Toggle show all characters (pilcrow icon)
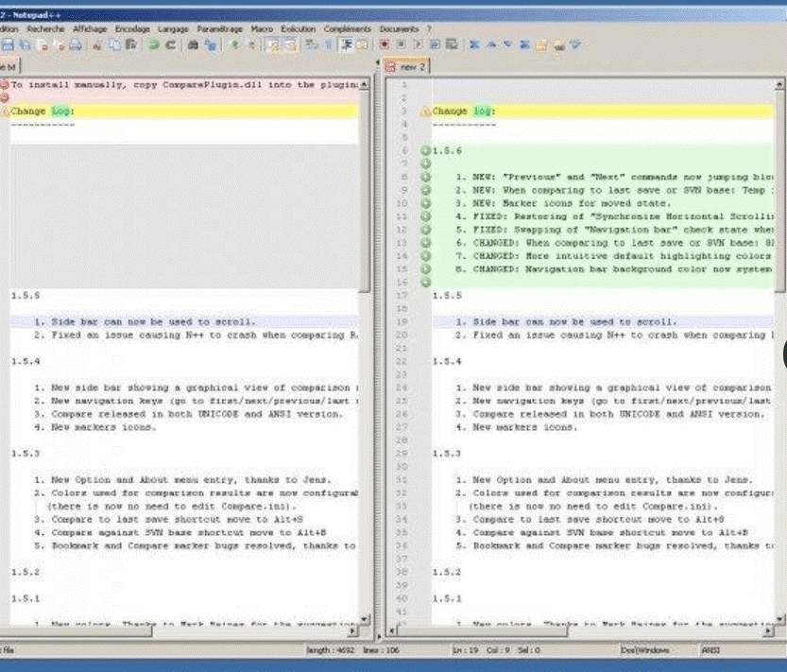The image size is (787, 672). (328, 45)
